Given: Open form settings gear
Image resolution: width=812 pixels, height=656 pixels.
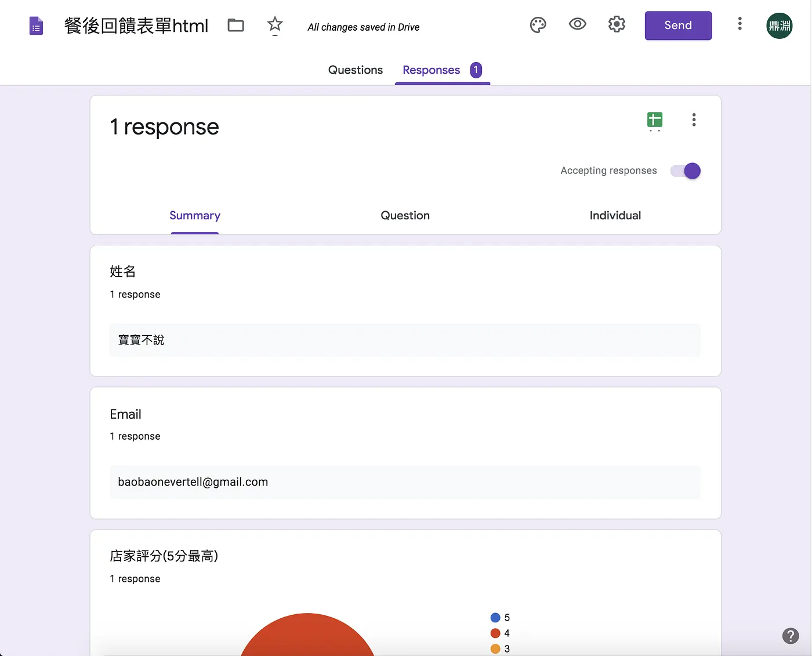Looking at the screenshot, I should point(617,24).
